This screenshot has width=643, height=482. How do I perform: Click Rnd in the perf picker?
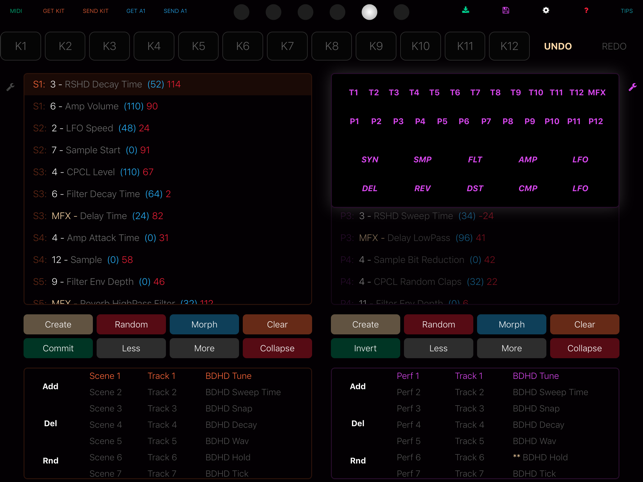(x=358, y=461)
